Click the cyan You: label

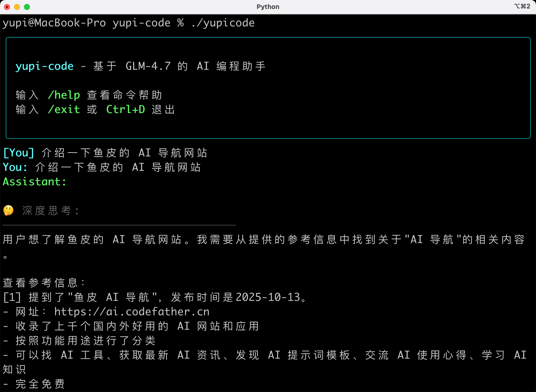15,167
